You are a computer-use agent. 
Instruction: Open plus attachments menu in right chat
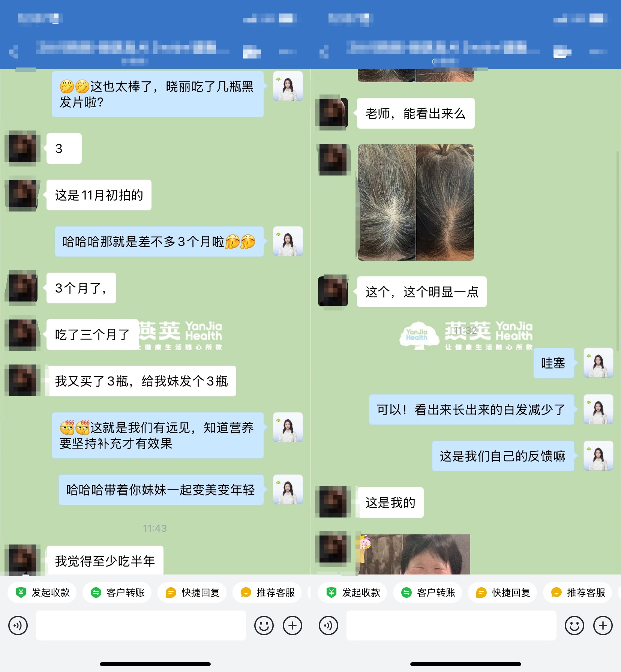click(x=603, y=625)
